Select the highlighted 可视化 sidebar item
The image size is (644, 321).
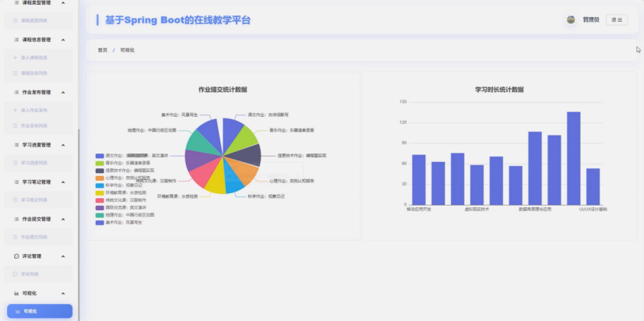pos(40,311)
